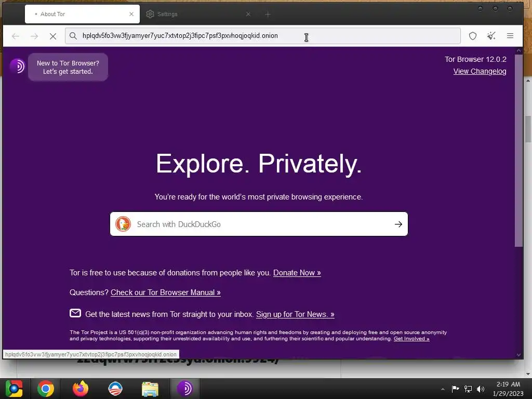Click New to Tor Browser onboarding bubble
This screenshot has height=399, width=532.
(68, 67)
